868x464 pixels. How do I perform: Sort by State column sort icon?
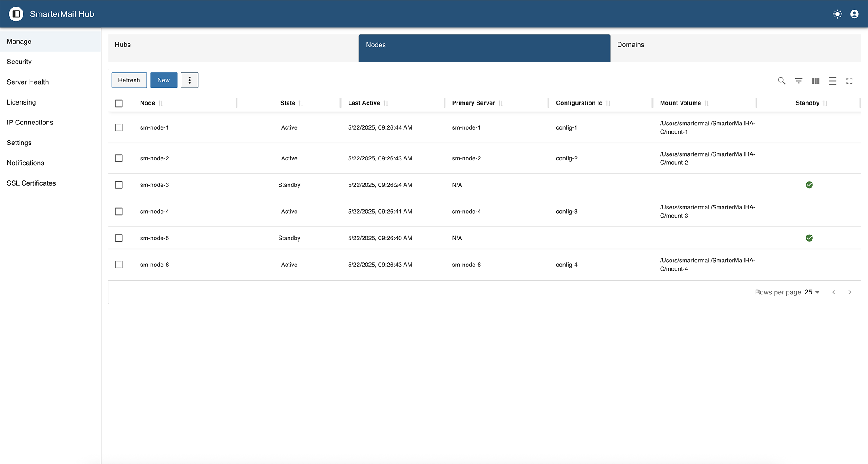tap(301, 103)
